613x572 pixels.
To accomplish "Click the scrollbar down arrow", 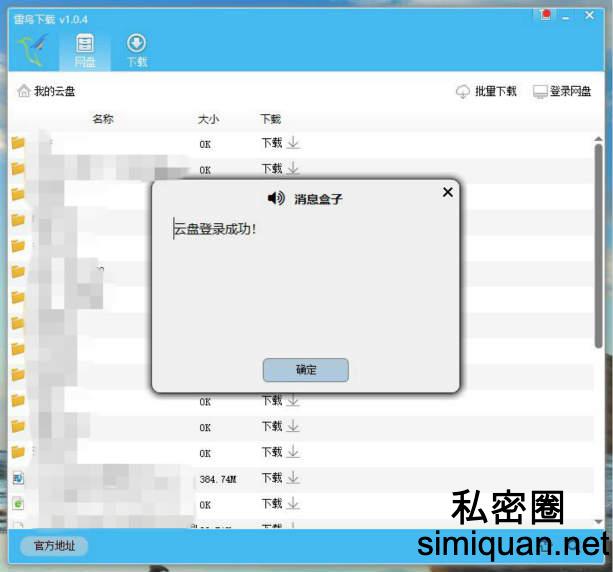I will click(x=598, y=520).
